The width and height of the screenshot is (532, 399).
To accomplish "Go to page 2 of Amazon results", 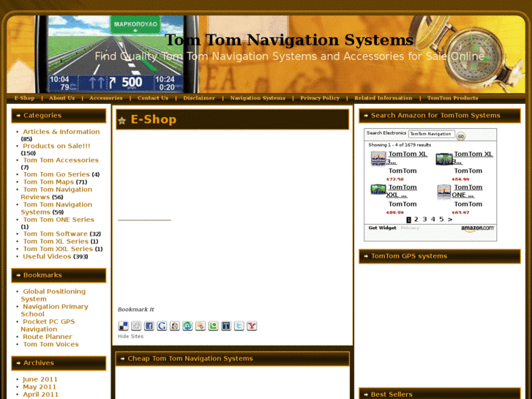I will tap(416, 220).
